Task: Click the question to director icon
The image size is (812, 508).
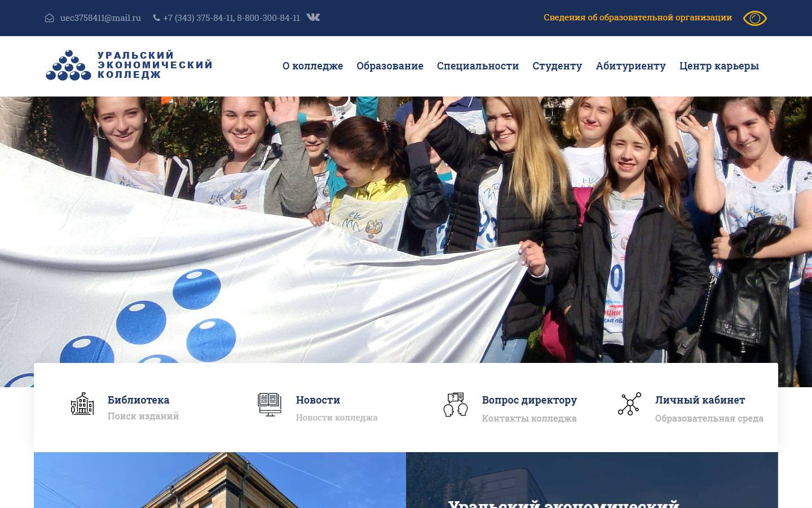Action: (x=456, y=405)
